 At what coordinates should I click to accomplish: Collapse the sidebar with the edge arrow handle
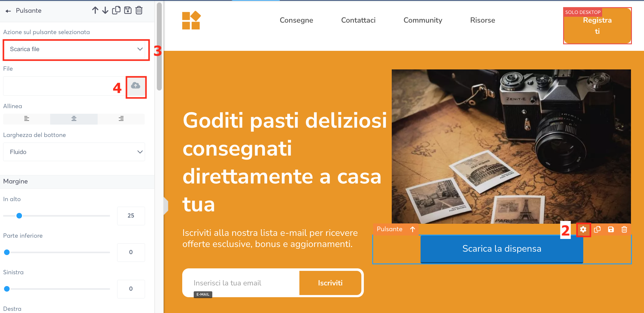166,205
